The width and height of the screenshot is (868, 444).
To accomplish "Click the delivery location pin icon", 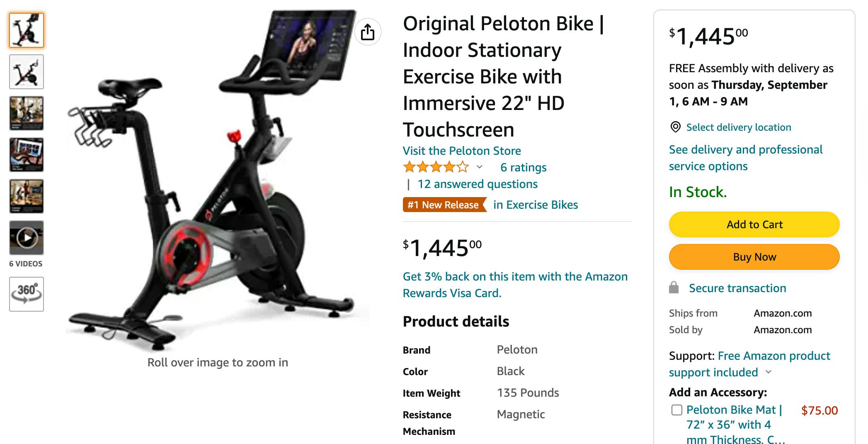I will tap(675, 127).
